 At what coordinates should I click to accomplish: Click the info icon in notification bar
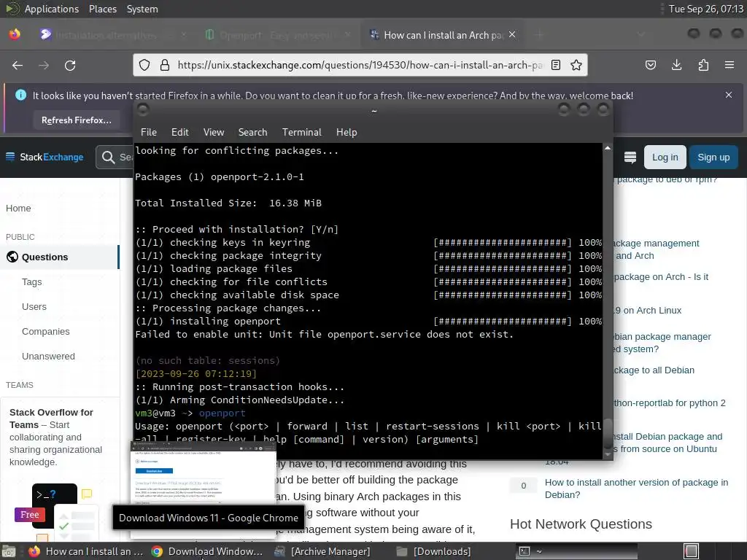(x=21, y=95)
